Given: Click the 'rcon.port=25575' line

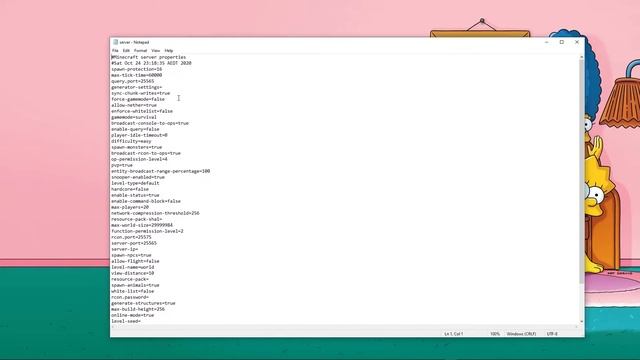Looking at the screenshot, I should point(131,237).
